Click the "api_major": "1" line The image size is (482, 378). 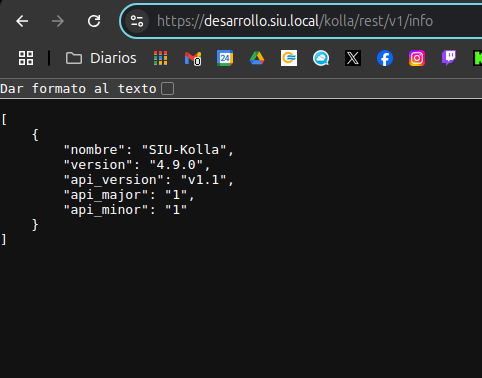coord(129,195)
